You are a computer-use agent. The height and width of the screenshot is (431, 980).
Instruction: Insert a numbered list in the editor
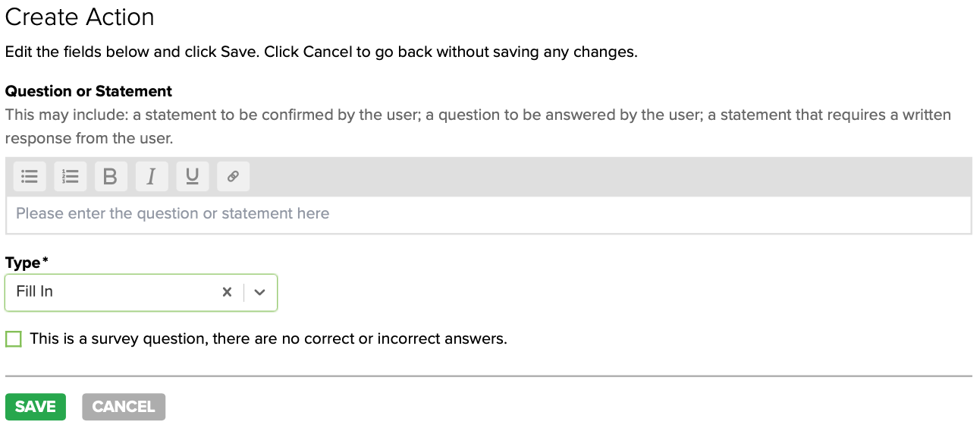point(71,177)
